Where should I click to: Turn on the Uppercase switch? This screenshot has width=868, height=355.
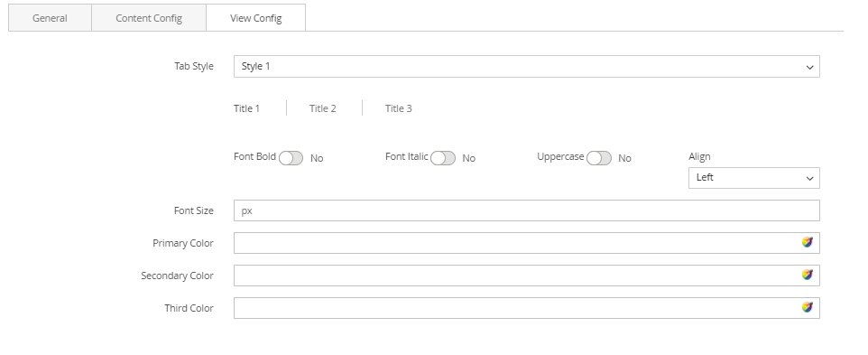coord(599,158)
